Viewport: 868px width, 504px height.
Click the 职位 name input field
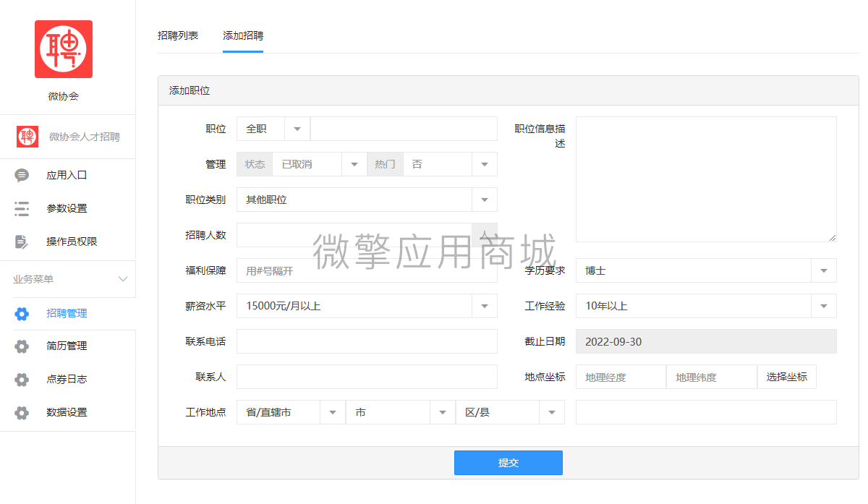404,129
